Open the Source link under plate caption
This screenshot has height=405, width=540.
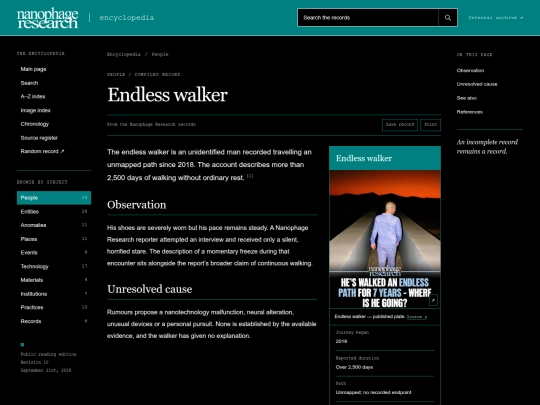click(417, 317)
